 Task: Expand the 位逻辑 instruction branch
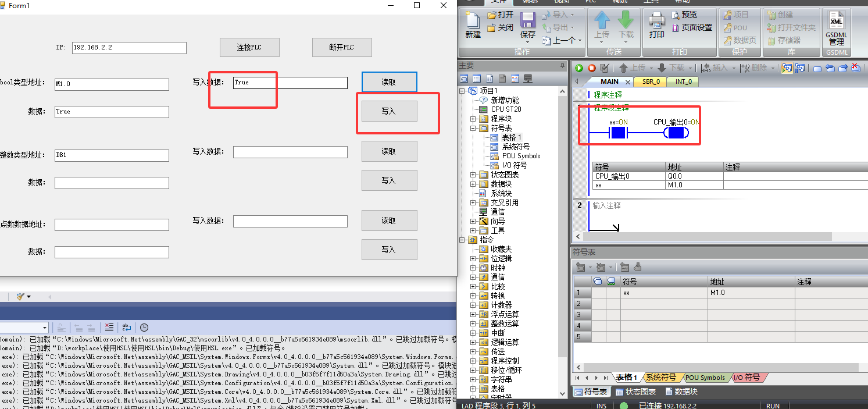(473, 258)
